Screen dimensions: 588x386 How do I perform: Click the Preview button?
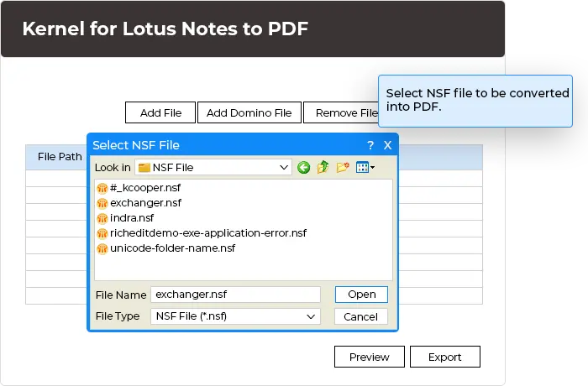(370, 357)
